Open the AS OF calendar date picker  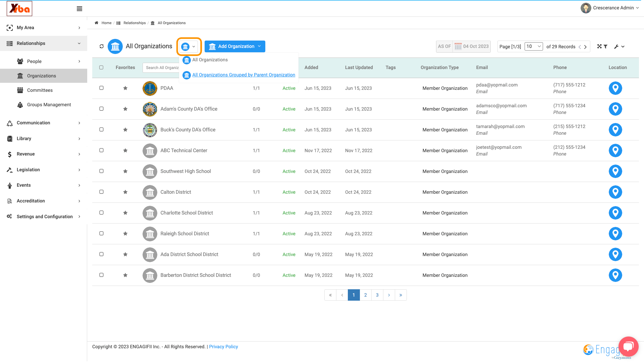click(458, 47)
